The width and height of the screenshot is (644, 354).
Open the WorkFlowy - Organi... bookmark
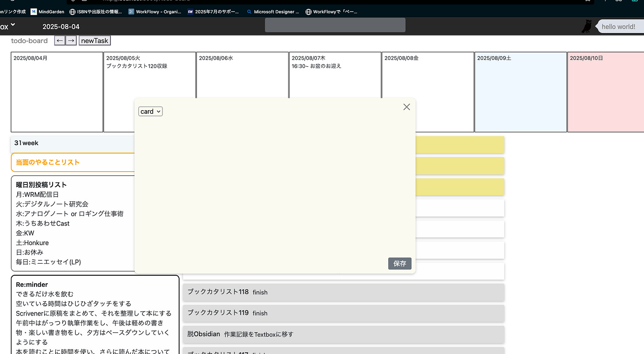(x=155, y=12)
